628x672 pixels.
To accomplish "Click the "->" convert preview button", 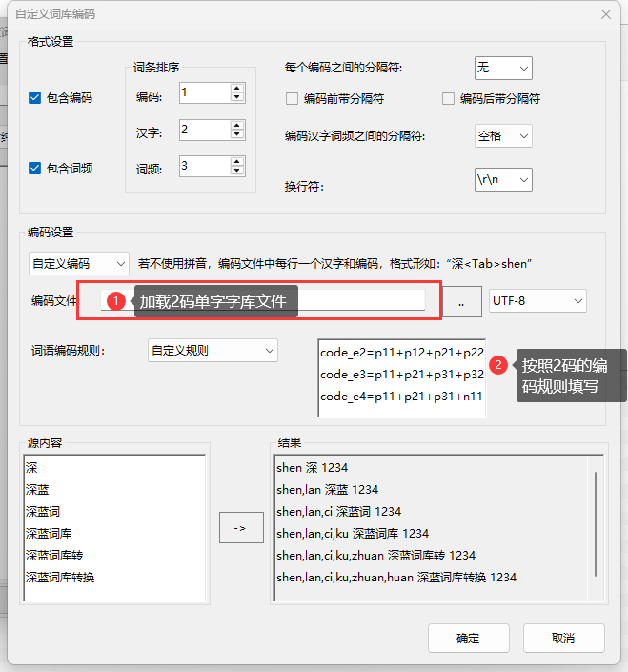I will click(x=240, y=528).
